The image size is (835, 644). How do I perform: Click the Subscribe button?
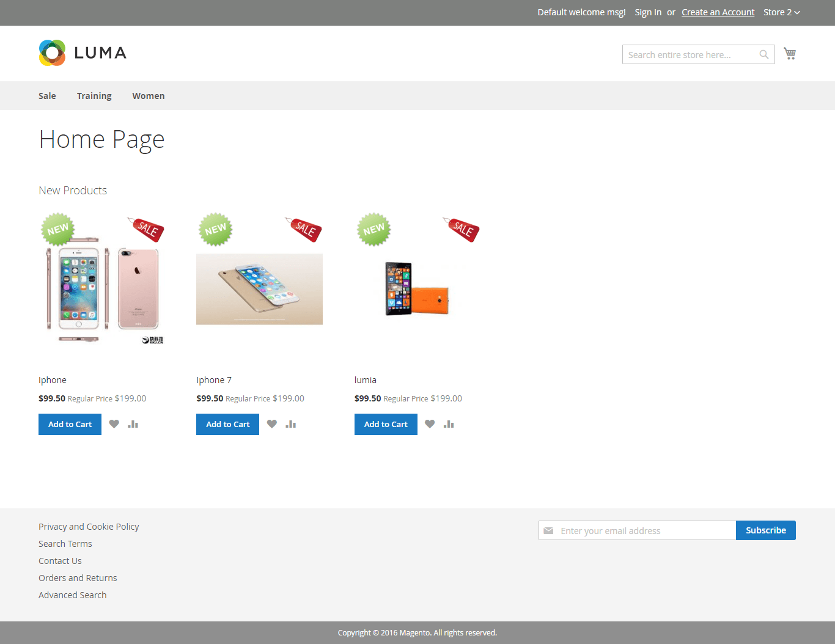click(766, 530)
